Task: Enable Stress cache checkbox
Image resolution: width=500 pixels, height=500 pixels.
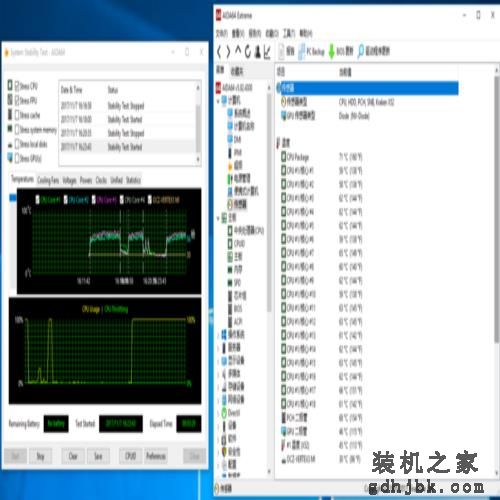Action: coord(18,115)
